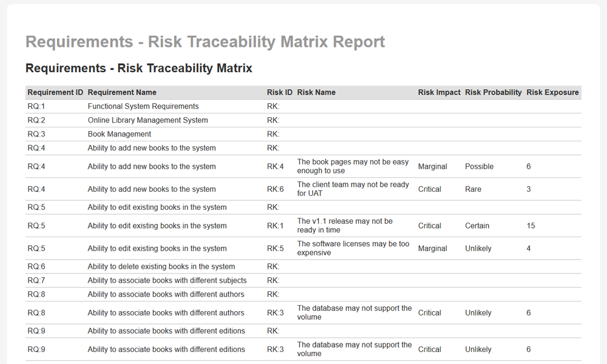Click 'Ability to associate books with different subjects'
607x364 pixels.
(x=167, y=280)
